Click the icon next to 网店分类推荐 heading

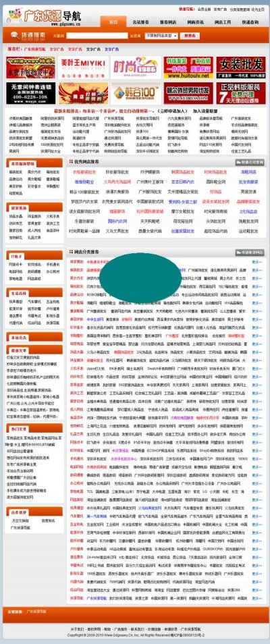pyautogui.click(x=71, y=252)
